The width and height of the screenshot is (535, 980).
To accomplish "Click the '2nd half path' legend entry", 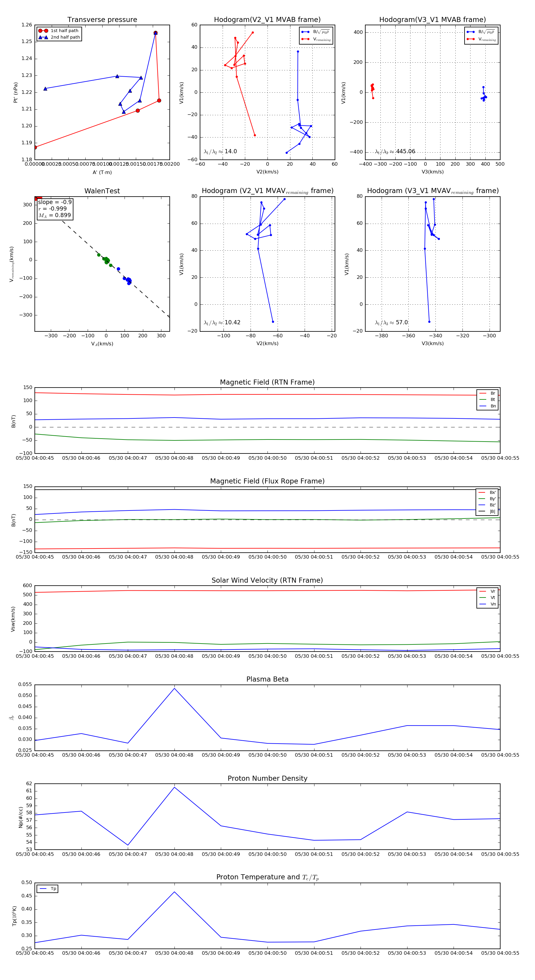I will click(59, 37).
